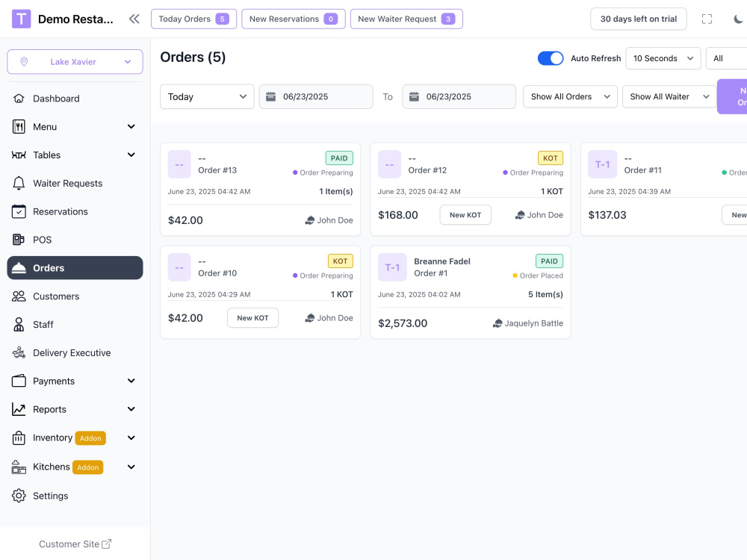The width and height of the screenshot is (747, 560).
Task: Click the Addon badge next to Inventory
Action: 90,438
